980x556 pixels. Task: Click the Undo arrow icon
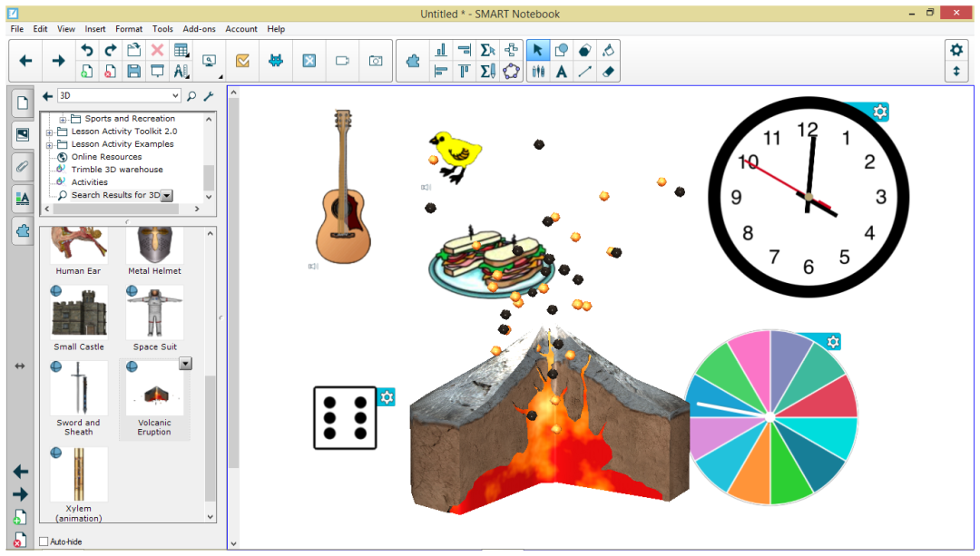coord(87,51)
